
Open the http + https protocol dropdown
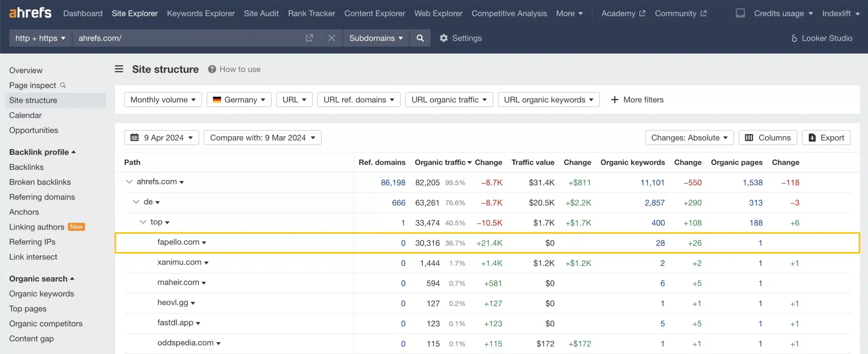pos(40,38)
